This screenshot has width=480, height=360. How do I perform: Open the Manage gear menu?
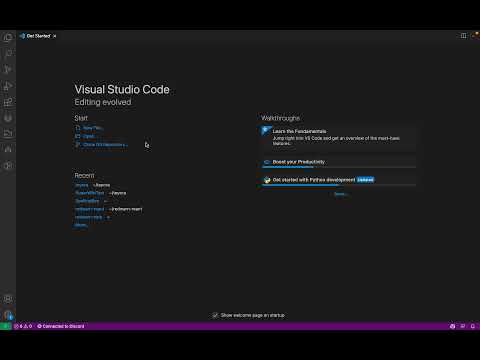[8, 315]
